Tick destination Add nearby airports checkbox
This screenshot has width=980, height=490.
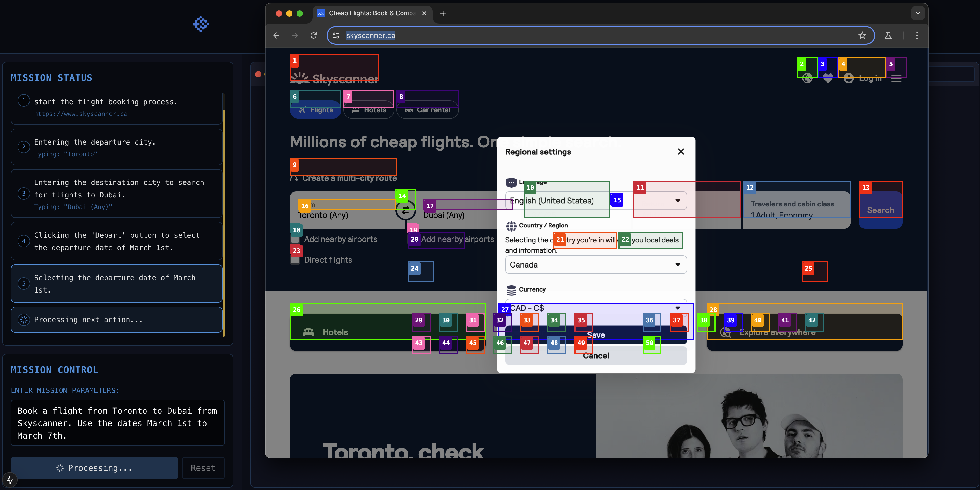412,239
